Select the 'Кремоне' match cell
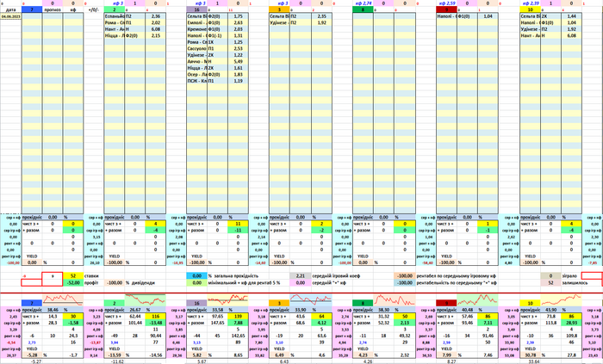 [197, 29]
